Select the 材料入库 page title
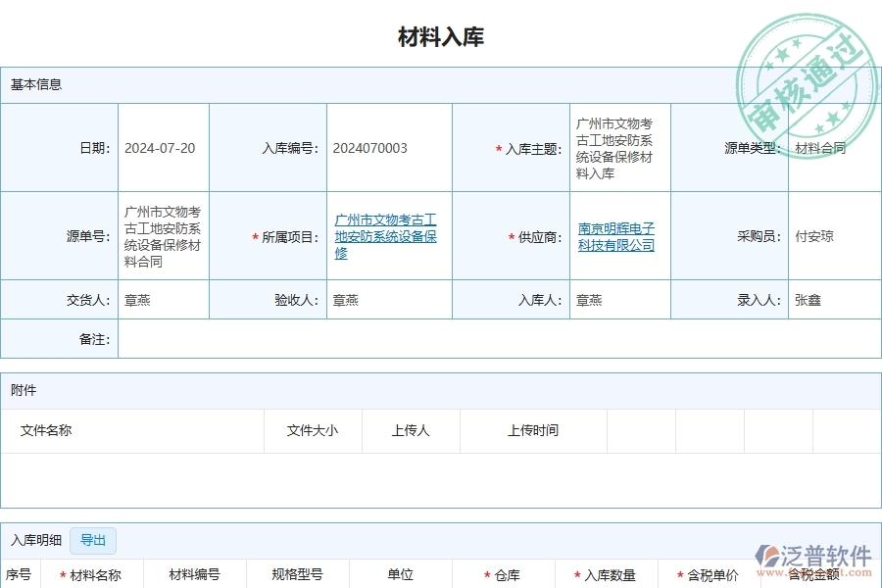 [x=441, y=36]
